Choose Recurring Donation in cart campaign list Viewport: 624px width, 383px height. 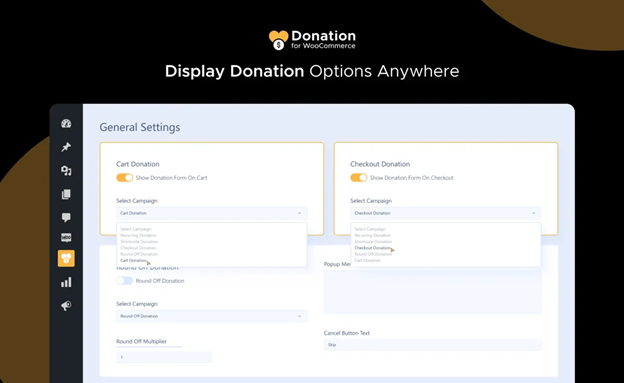pos(138,235)
